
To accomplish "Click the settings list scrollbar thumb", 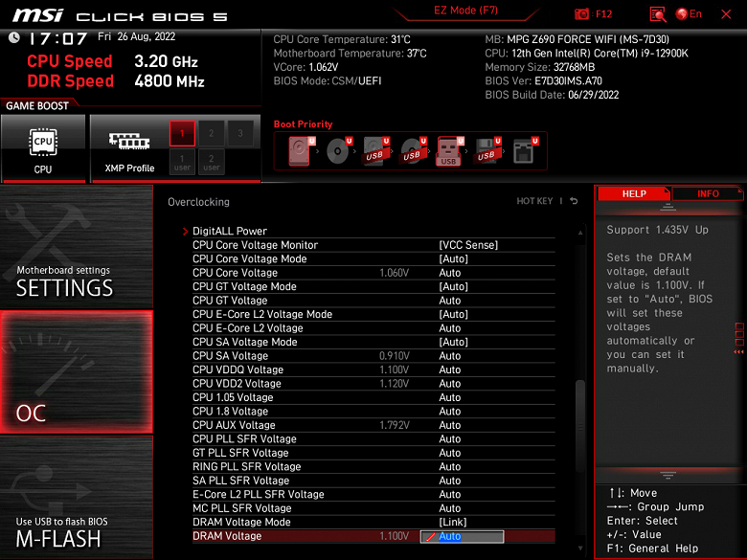I will point(580,425).
